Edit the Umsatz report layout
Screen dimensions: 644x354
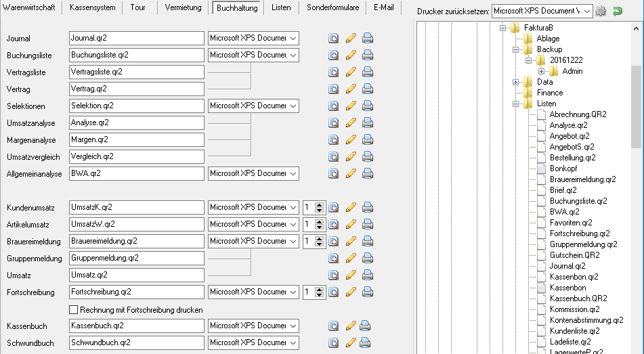(x=351, y=275)
